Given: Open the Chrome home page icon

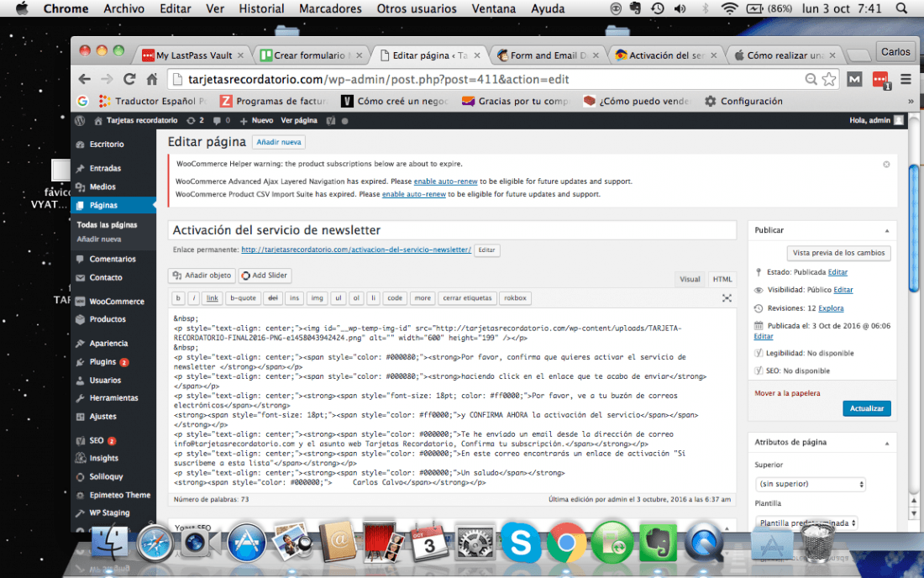Looking at the screenshot, I should [152, 80].
